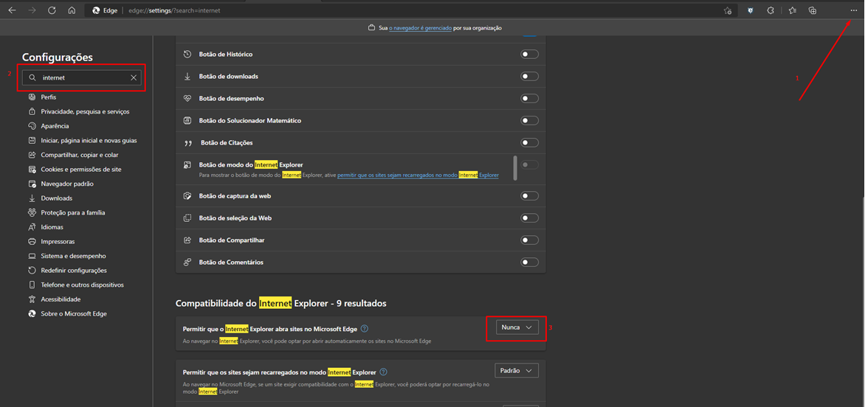
Task: Click the magnifier icon in settings search
Action: click(32, 78)
